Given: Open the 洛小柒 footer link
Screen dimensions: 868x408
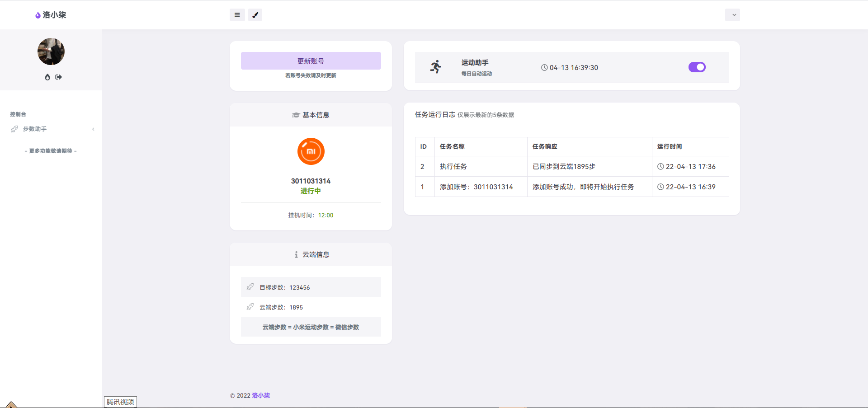Looking at the screenshot, I should (261, 395).
